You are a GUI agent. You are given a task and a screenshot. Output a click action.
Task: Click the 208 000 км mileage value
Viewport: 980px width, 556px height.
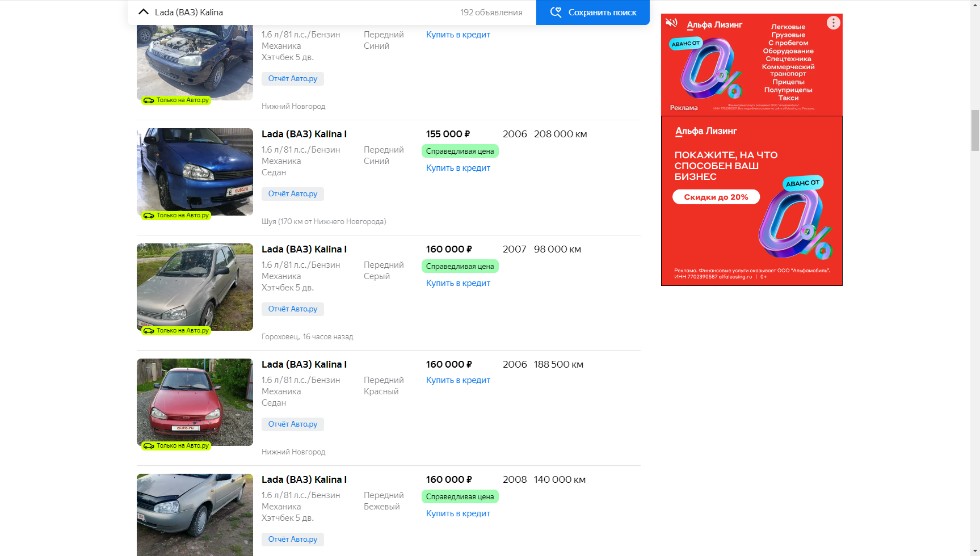(x=561, y=134)
